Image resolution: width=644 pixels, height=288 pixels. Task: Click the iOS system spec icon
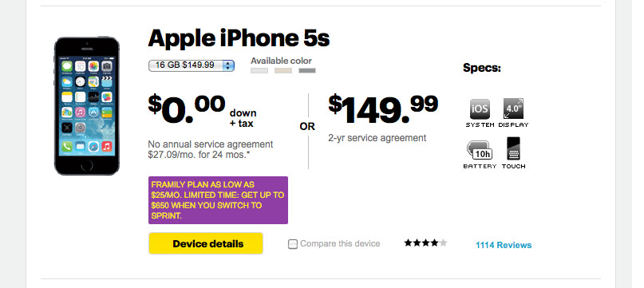tap(480, 109)
